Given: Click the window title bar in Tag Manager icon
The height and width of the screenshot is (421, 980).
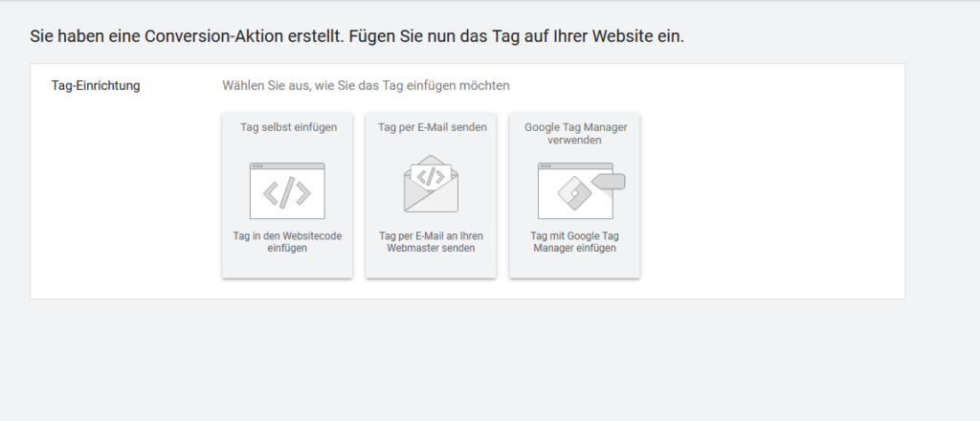Looking at the screenshot, I should coord(565,166).
